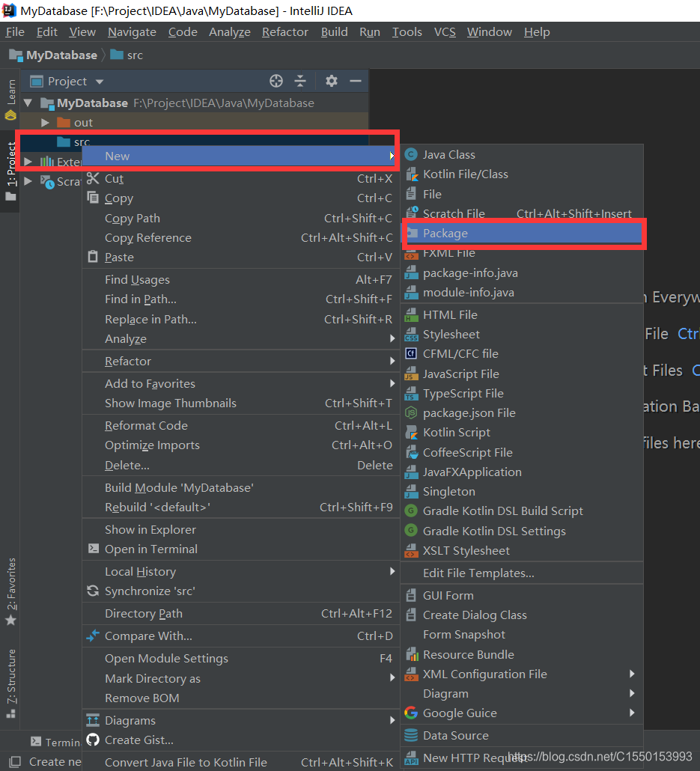Click the CFML/CFC file icon
This screenshot has height=771, width=700.
click(x=411, y=353)
